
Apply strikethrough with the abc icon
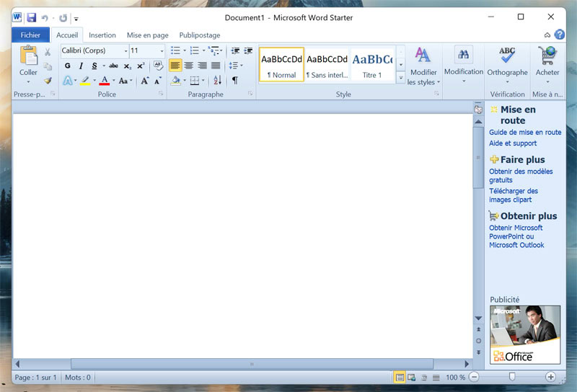[x=113, y=66]
